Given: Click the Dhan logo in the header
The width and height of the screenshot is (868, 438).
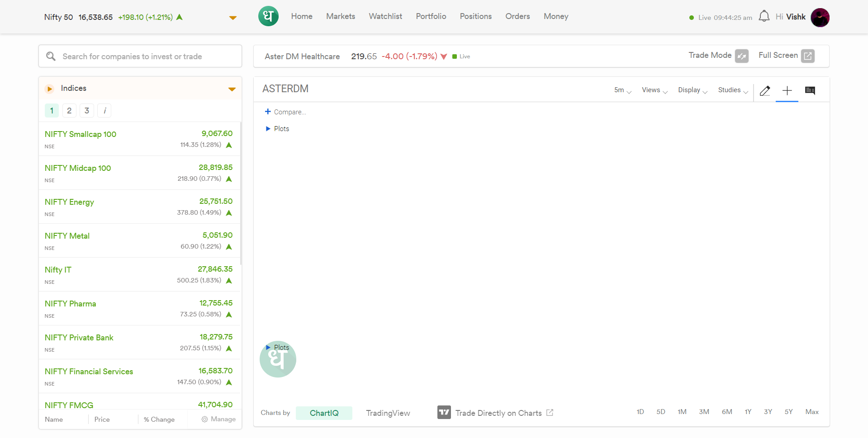Looking at the screenshot, I should [x=268, y=16].
